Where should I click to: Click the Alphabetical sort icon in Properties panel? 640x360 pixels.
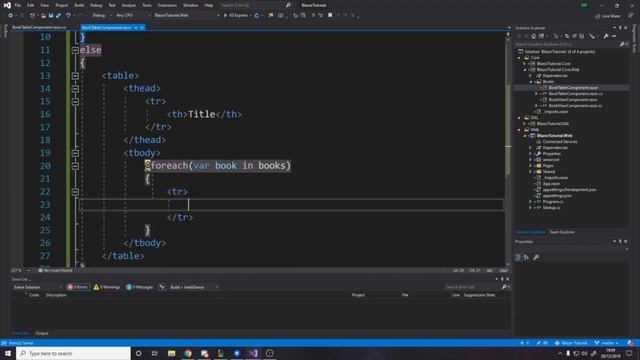pos(527,257)
